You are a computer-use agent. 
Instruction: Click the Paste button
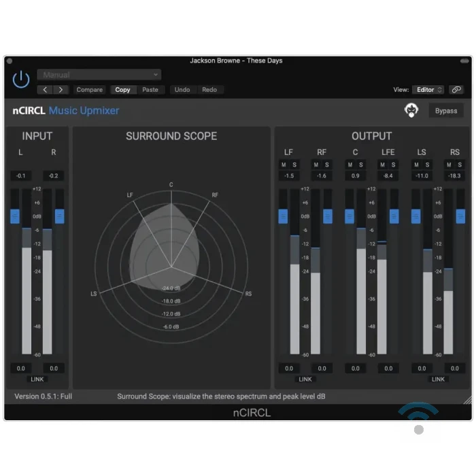point(150,90)
